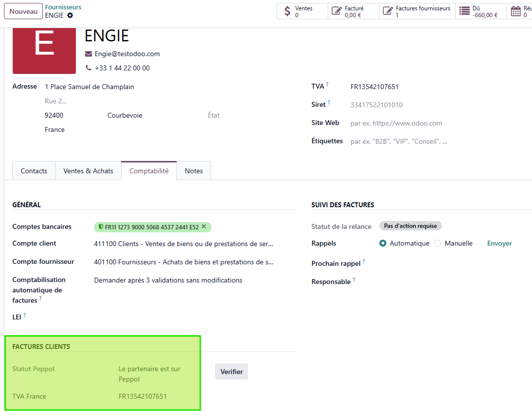Show help tooltip for Siret field
The width and height of the screenshot is (532, 411).
[x=329, y=102]
